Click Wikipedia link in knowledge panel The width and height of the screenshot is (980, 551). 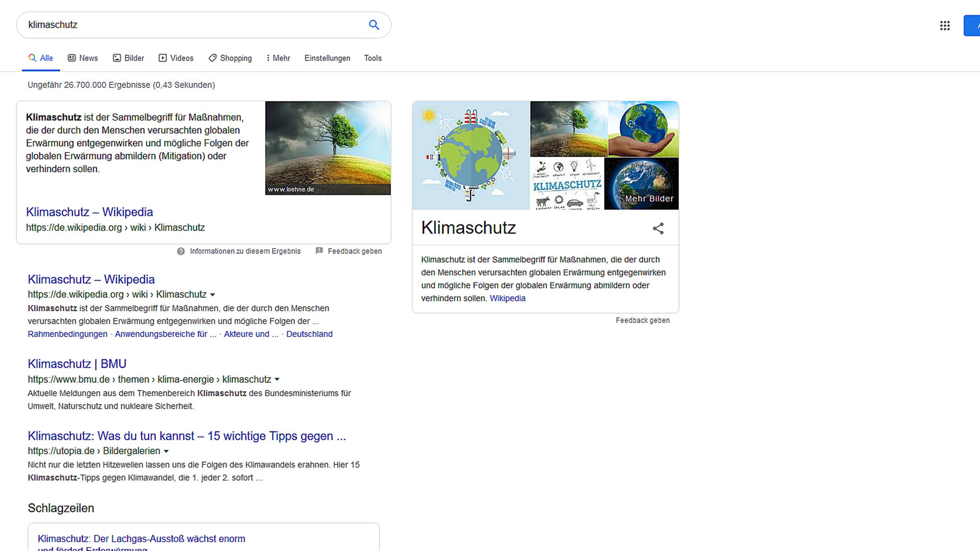pos(507,298)
